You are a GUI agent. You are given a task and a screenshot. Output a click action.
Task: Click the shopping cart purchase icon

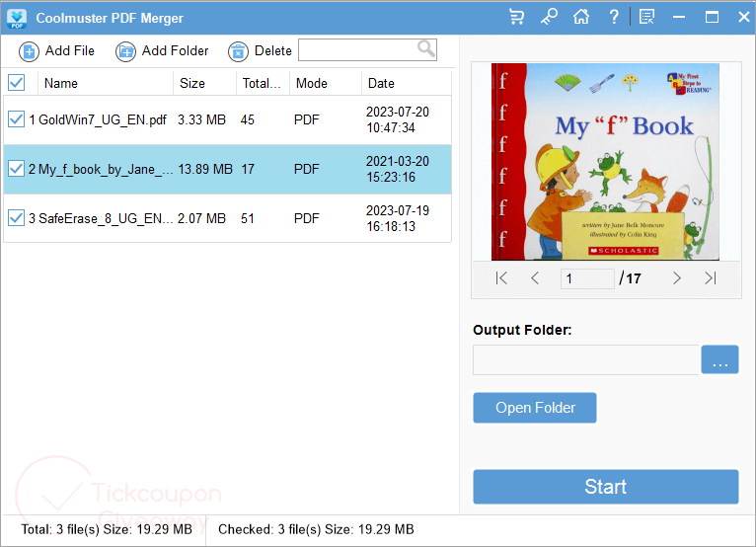pos(516,18)
